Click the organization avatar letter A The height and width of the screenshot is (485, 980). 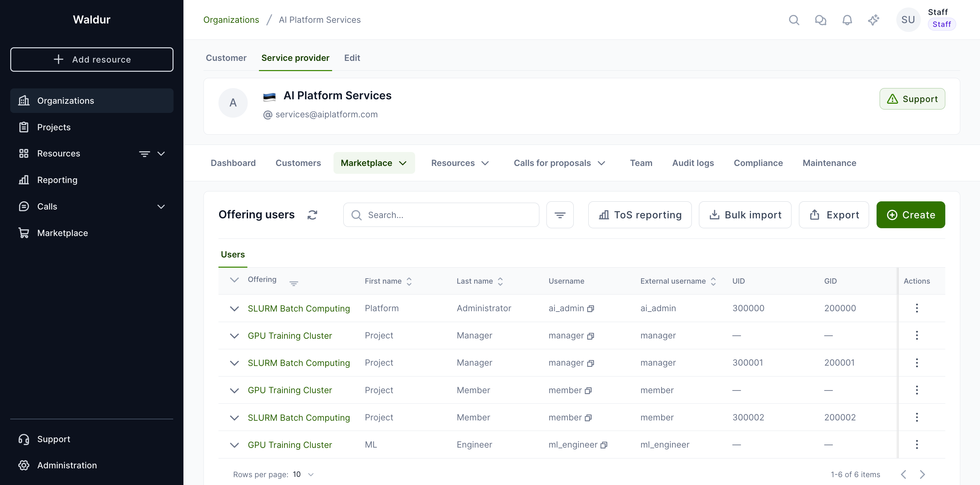click(233, 103)
